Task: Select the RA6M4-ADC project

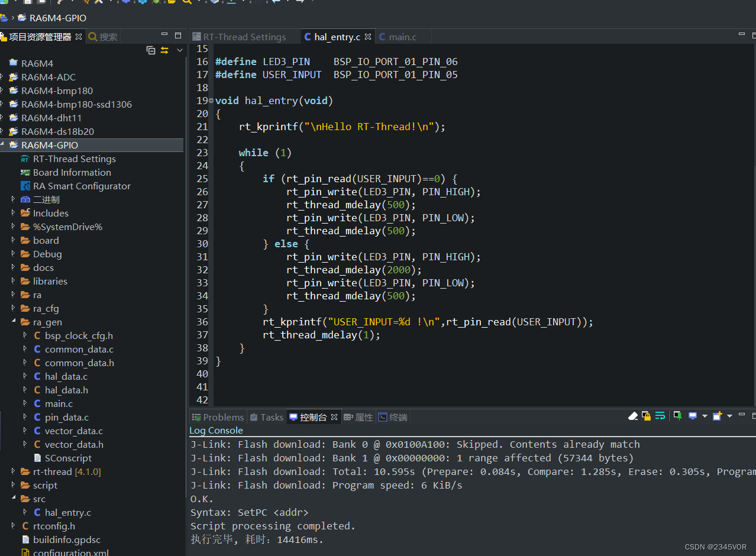Action: [x=48, y=77]
